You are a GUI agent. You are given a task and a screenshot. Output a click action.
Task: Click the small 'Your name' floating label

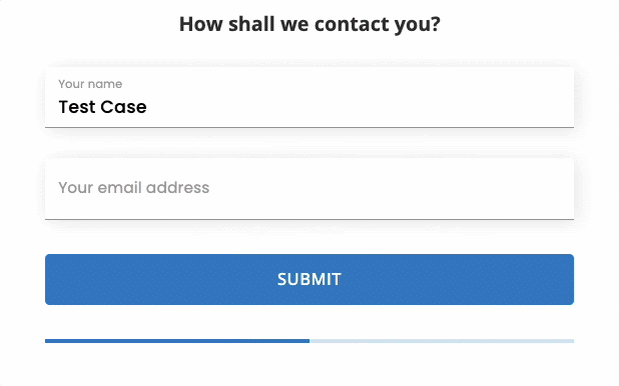[x=90, y=84]
